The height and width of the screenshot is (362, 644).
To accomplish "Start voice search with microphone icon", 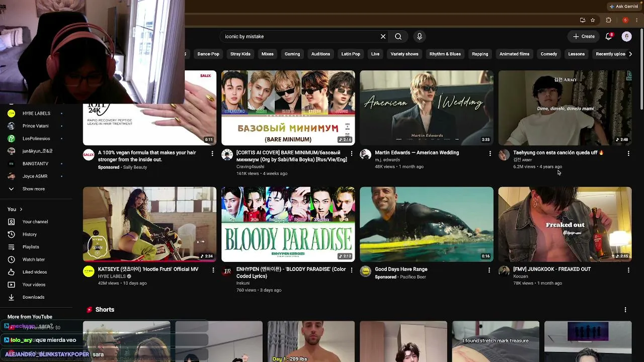I will (x=420, y=36).
